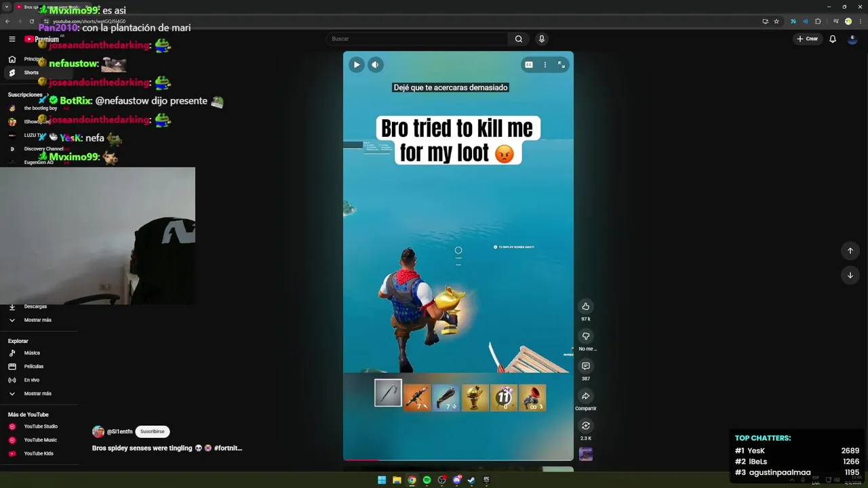Open File Explorer from the taskbar

click(397, 480)
